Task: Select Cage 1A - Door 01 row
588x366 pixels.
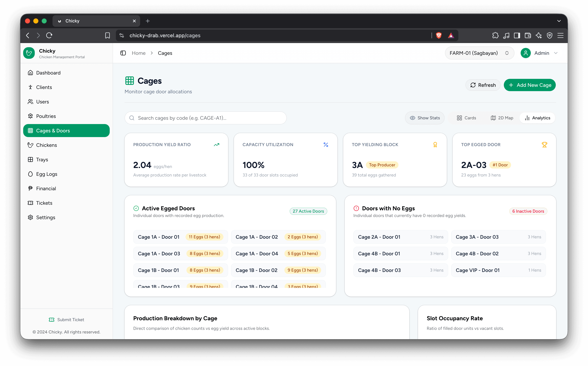Action: (x=180, y=237)
